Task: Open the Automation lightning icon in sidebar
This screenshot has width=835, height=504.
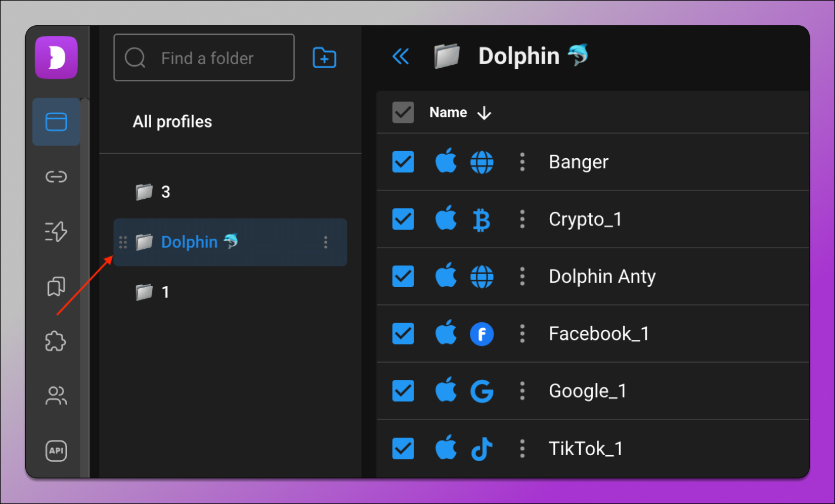Action: (x=56, y=232)
